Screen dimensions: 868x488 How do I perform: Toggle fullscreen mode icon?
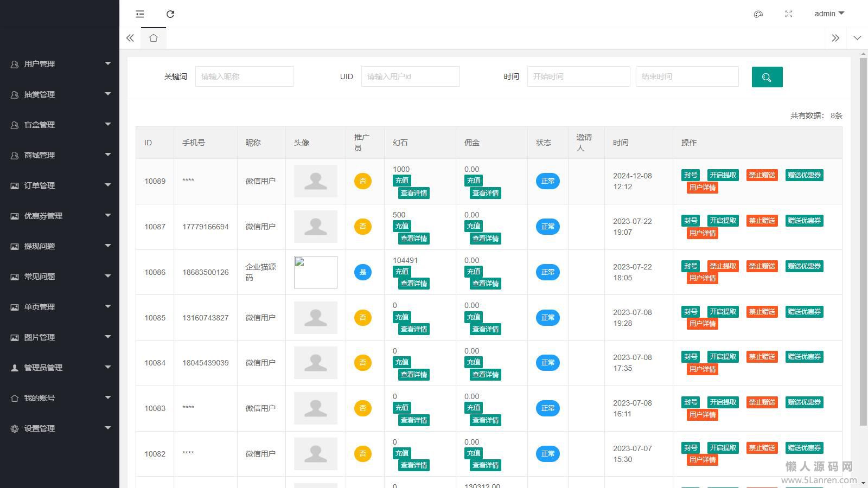[x=789, y=14]
